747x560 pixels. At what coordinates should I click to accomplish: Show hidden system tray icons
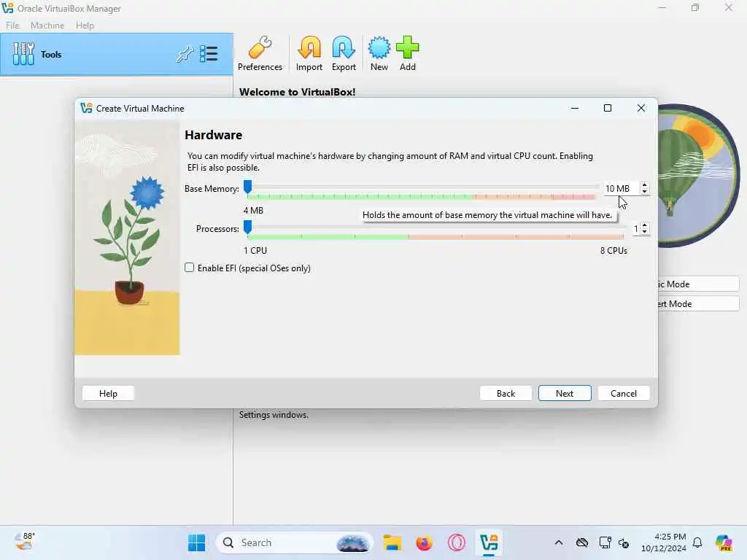pos(559,542)
